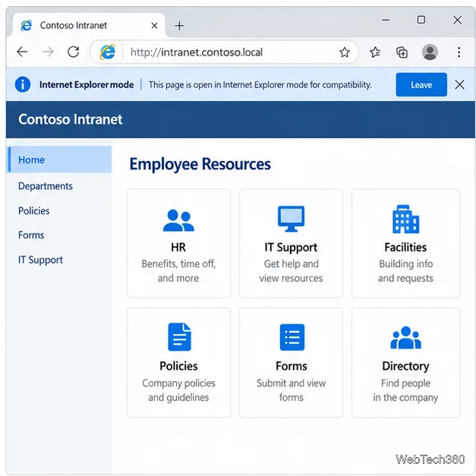Select the Contoso Intranet browser tab

click(x=89, y=25)
